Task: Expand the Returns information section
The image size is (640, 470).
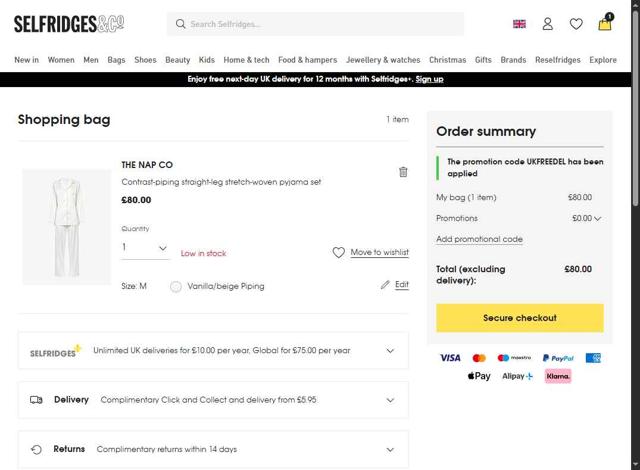Action: click(x=390, y=450)
